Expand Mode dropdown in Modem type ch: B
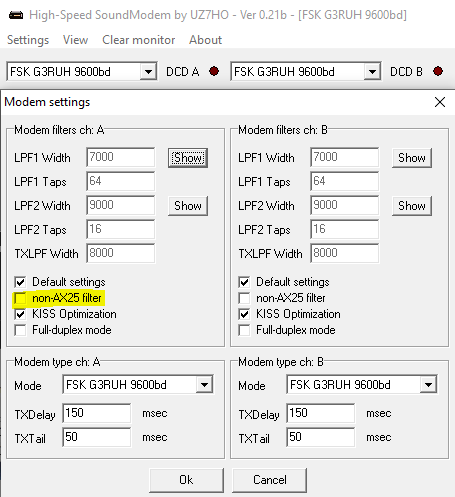The image size is (455, 497). point(428,385)
